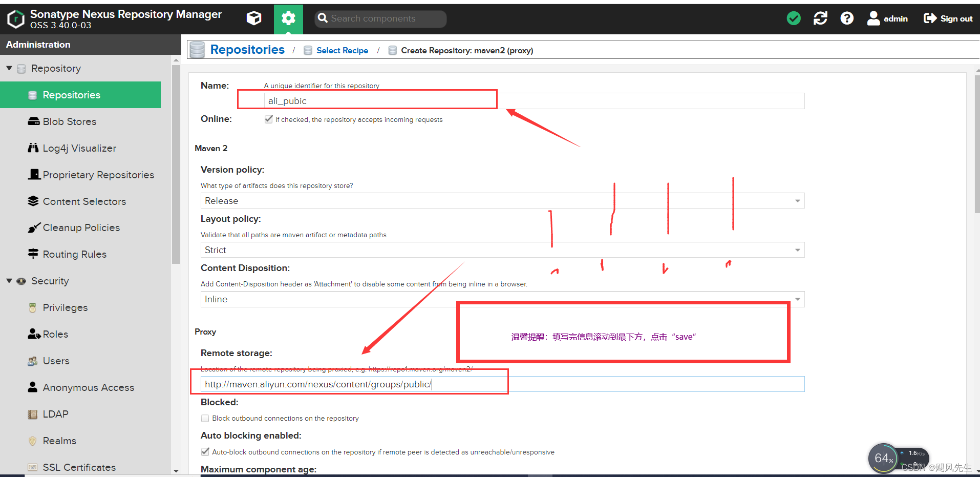Collapse the Repository tree section
The height and width of the screenshot is (477, 980).
pos(9,68)
